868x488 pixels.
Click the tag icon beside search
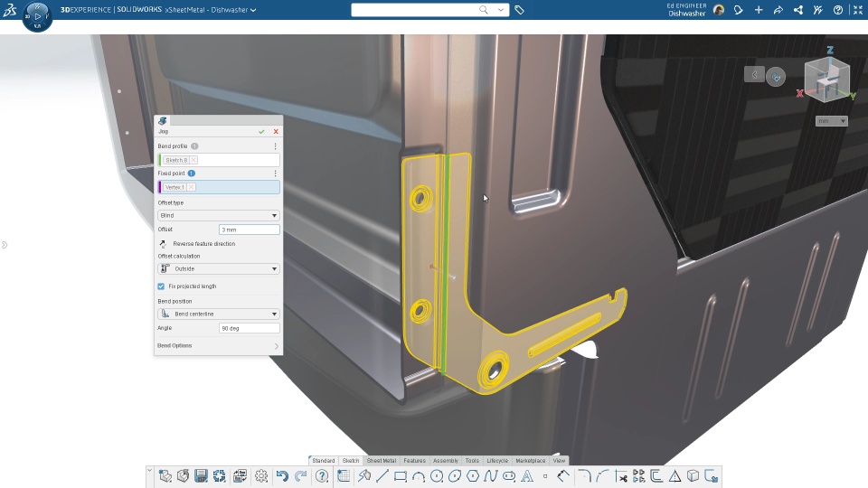519,9
